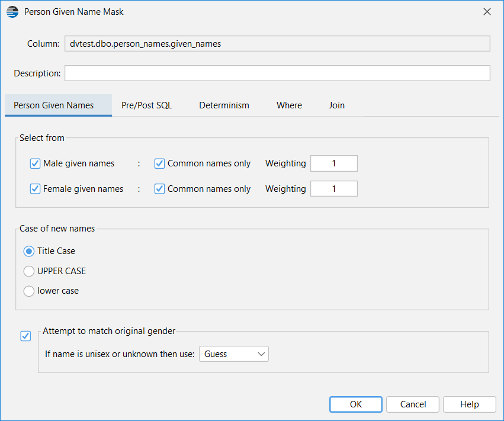Click the 'If name is unisex or unknown' label
This screenshot has width=504, height=421.
tap(120, 354)
